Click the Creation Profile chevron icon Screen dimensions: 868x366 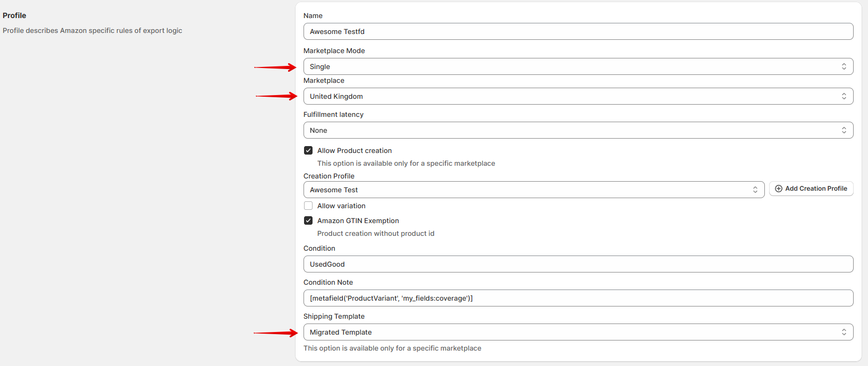pyautogui.click(x=755, y=190)
